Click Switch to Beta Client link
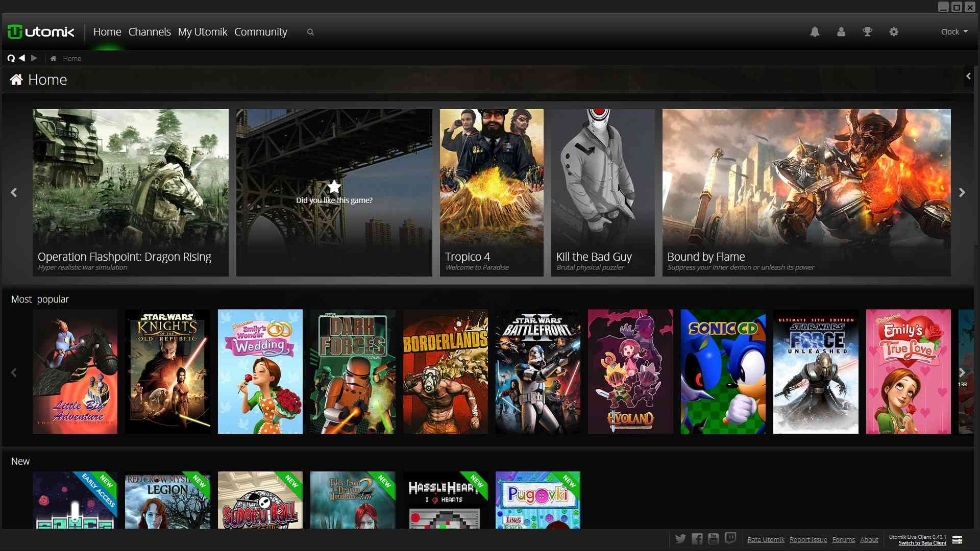Image resolution: width=980 pixels, height=551 pixels. pos(922,543)
